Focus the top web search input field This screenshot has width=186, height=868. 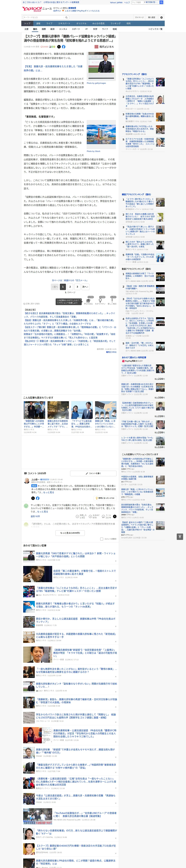(x=137, y=2)
